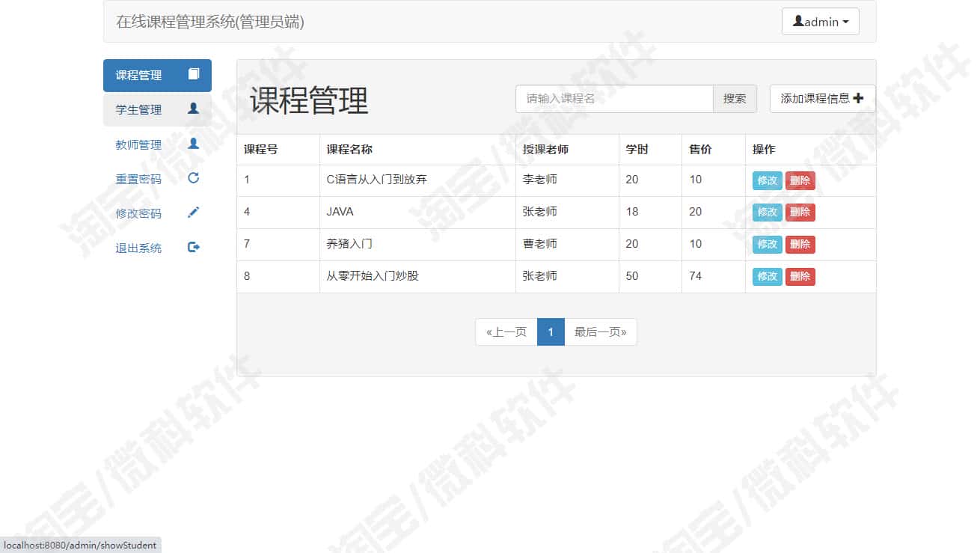This screenshot has width=980, height=553.
Task: Delete the 养猪入门 course
Action: click(x=800, y=245)
